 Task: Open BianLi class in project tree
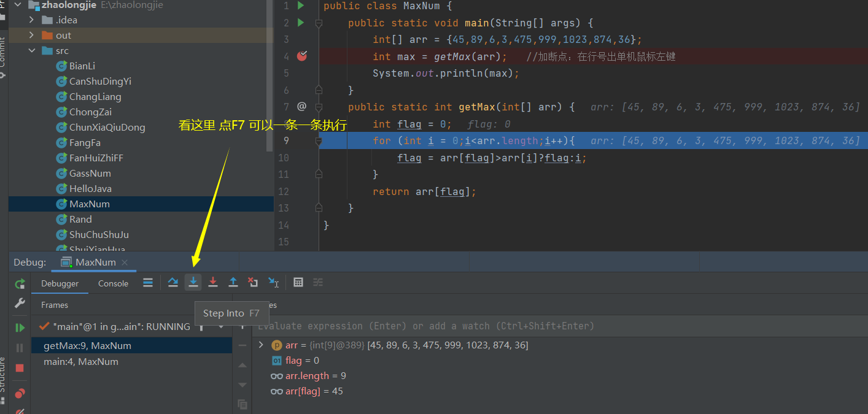[82, 66]
